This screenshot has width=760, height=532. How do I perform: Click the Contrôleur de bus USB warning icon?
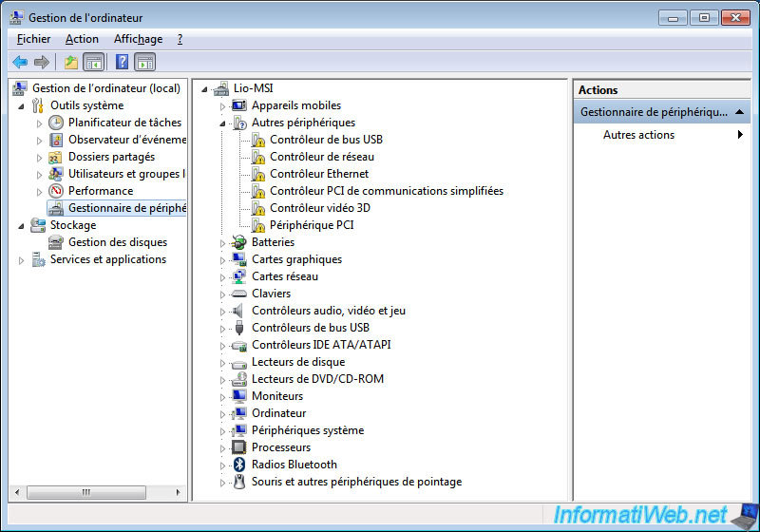click(258, 140)
